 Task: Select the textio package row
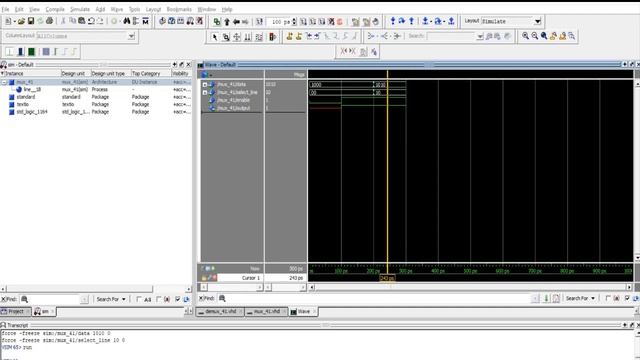[x=96, y=104]
